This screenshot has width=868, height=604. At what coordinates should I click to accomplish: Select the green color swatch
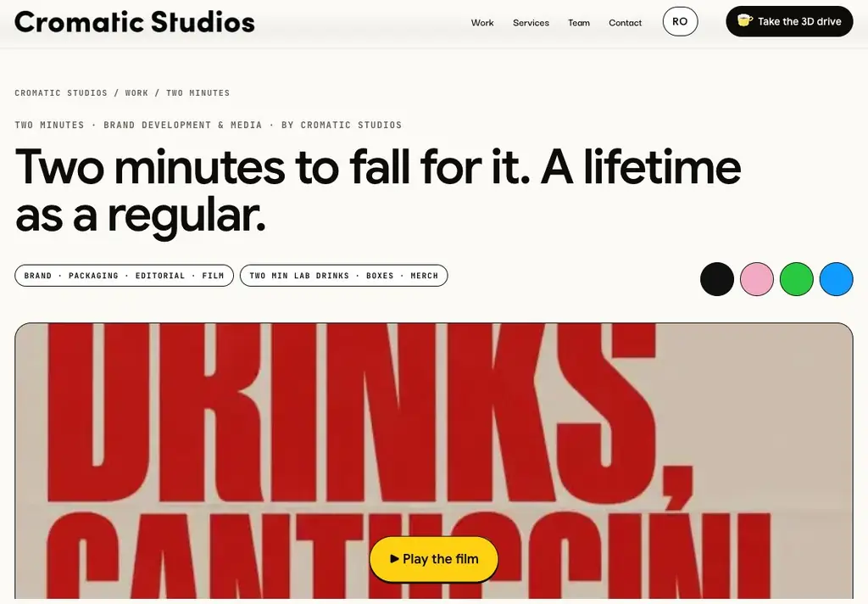coord(797,279)
